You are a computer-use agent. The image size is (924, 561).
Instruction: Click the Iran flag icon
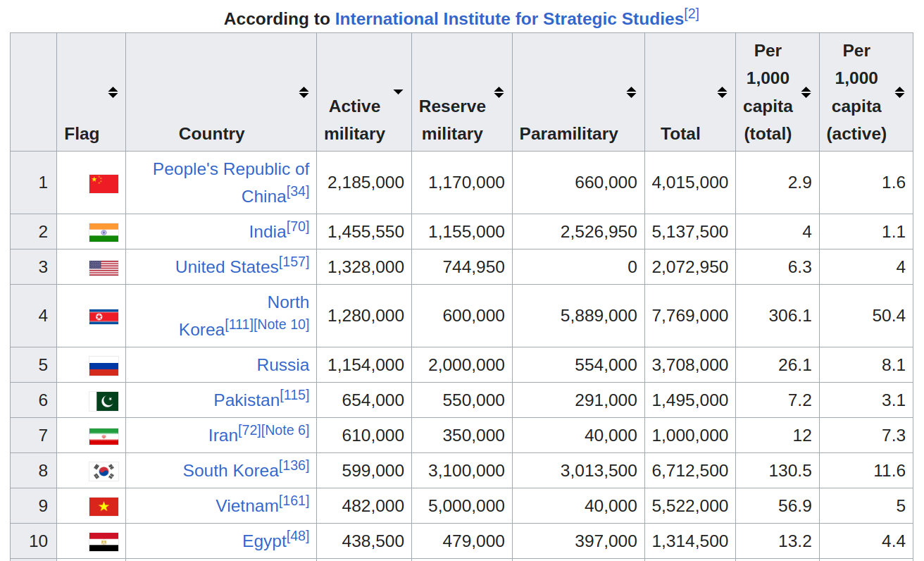coord(104,436)
